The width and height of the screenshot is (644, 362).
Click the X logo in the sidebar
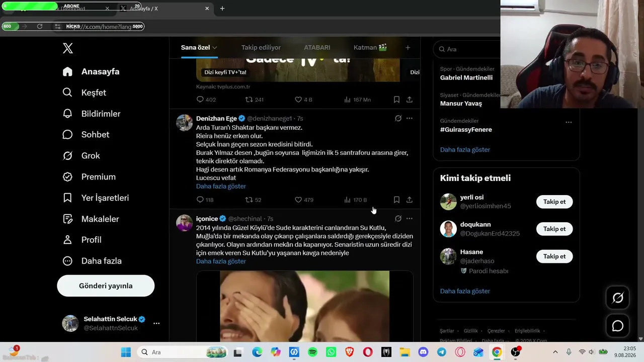(x=68, y=48)
